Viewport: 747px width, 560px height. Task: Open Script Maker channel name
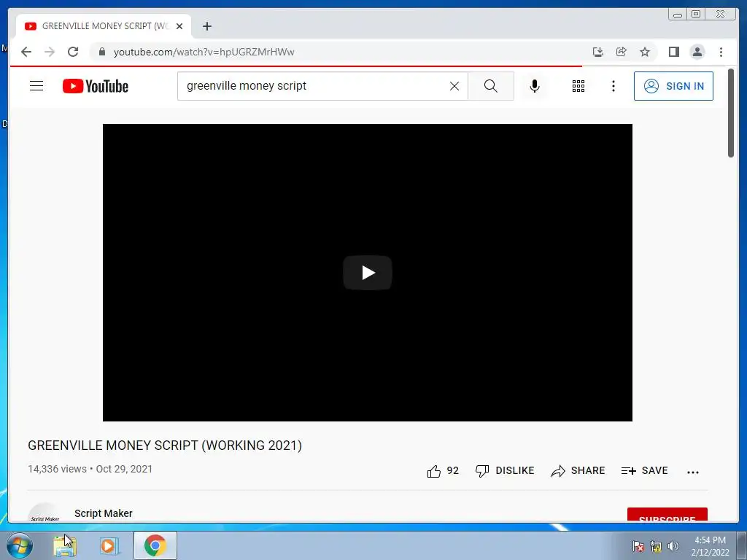104,513
